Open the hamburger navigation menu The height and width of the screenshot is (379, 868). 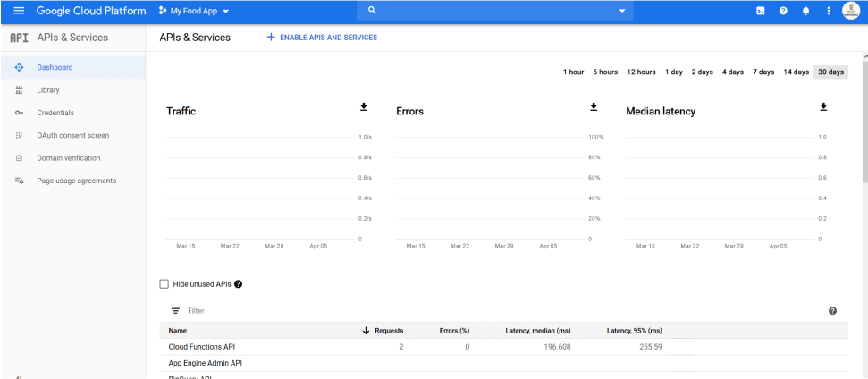[x=19, y=11]
